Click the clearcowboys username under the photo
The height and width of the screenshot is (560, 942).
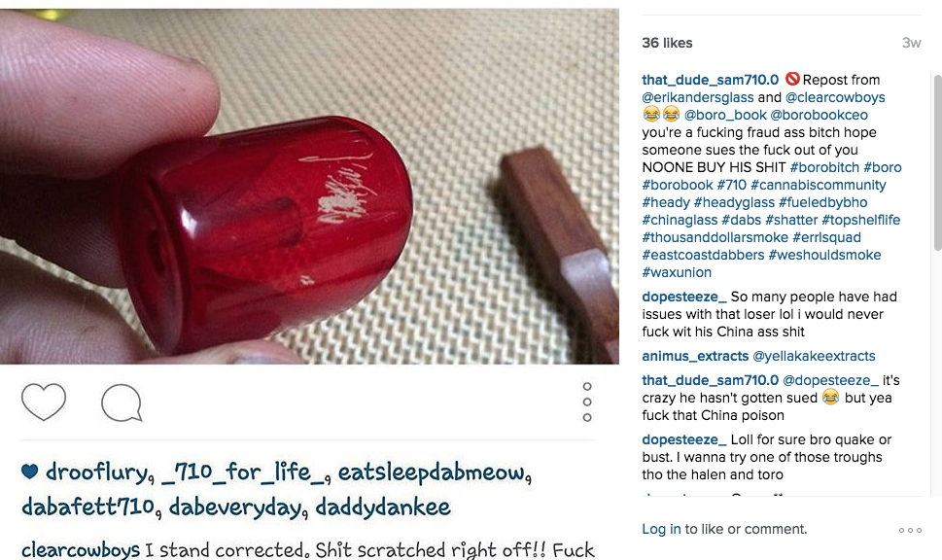pos(81,549)
